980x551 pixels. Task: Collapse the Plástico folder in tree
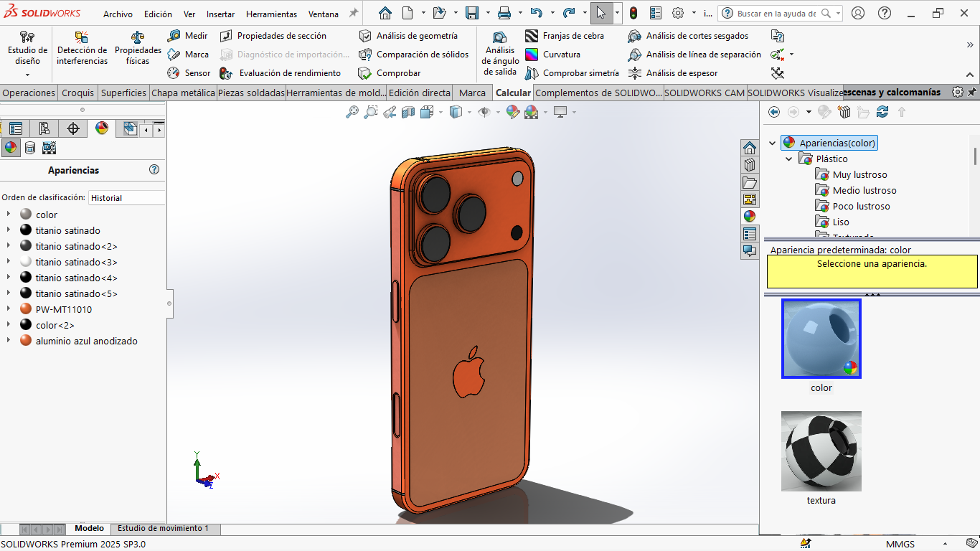pyautogui.click(x=789, y=159)
